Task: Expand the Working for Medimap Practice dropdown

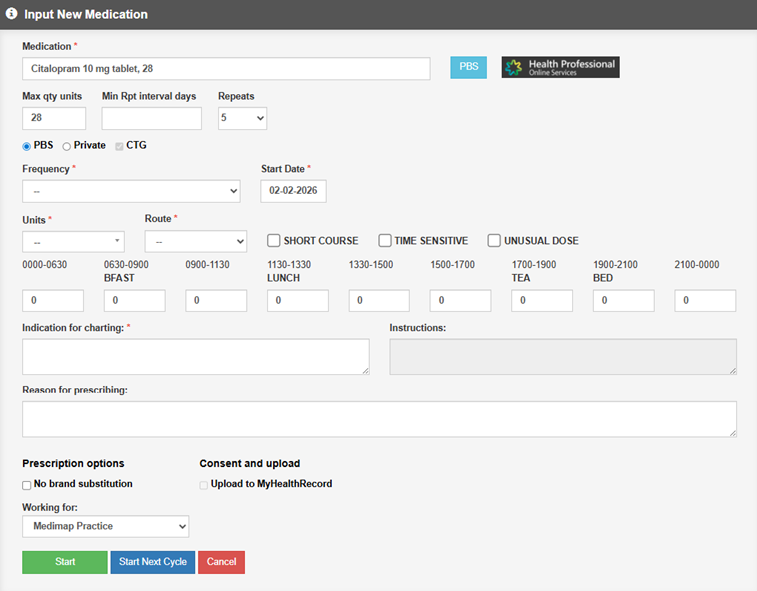Action: (105, 526)
